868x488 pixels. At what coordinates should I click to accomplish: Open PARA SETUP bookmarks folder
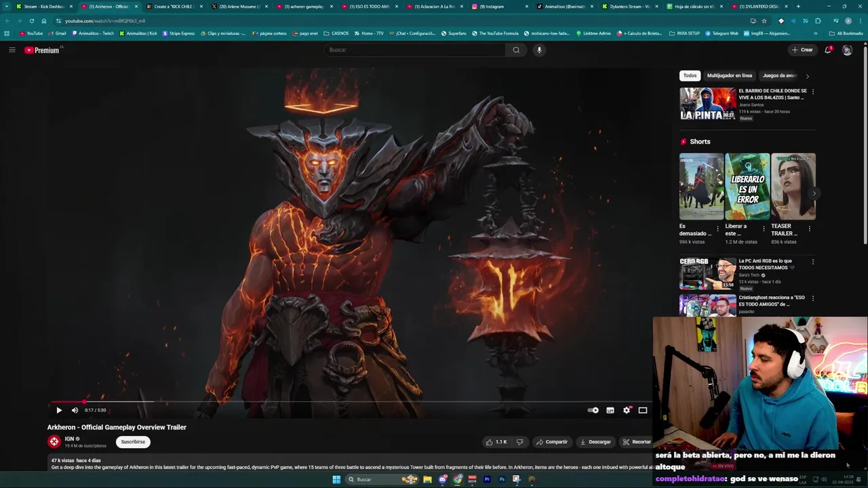coord(684,33)
